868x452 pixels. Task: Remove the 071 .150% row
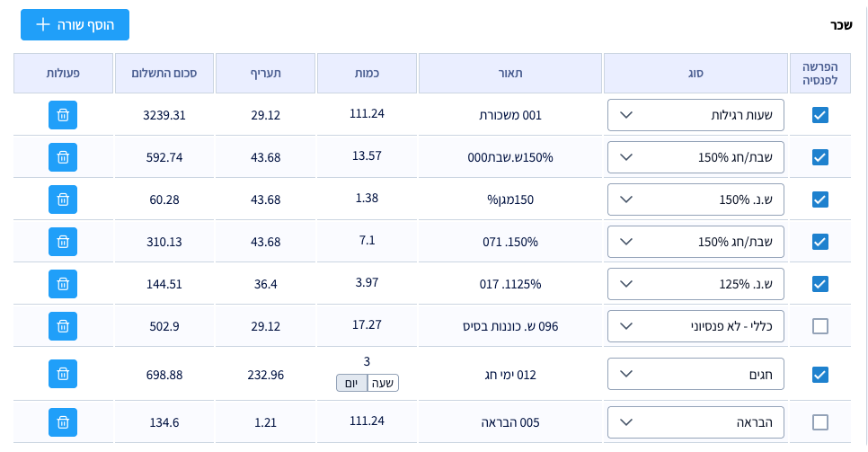[63, 242]
